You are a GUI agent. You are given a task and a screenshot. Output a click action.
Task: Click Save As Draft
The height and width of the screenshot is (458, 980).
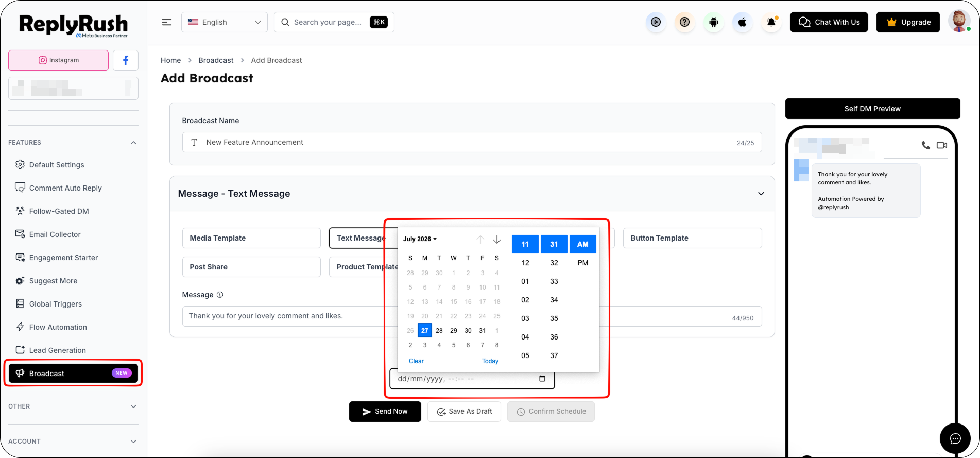[464, 412]
